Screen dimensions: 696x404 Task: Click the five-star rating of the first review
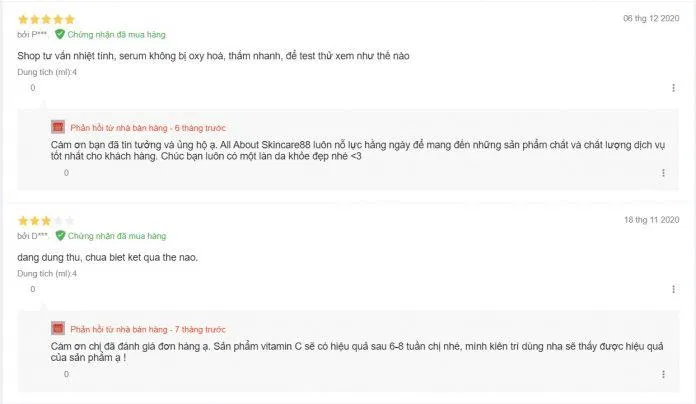coord(46,19)
